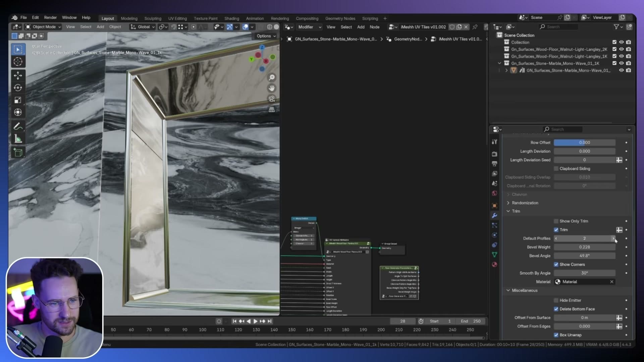Open the File menu

(x=23, y=17)
